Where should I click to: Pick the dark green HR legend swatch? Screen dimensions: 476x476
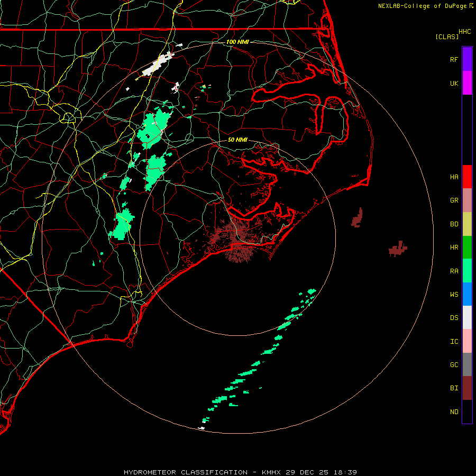coord(467,248)
